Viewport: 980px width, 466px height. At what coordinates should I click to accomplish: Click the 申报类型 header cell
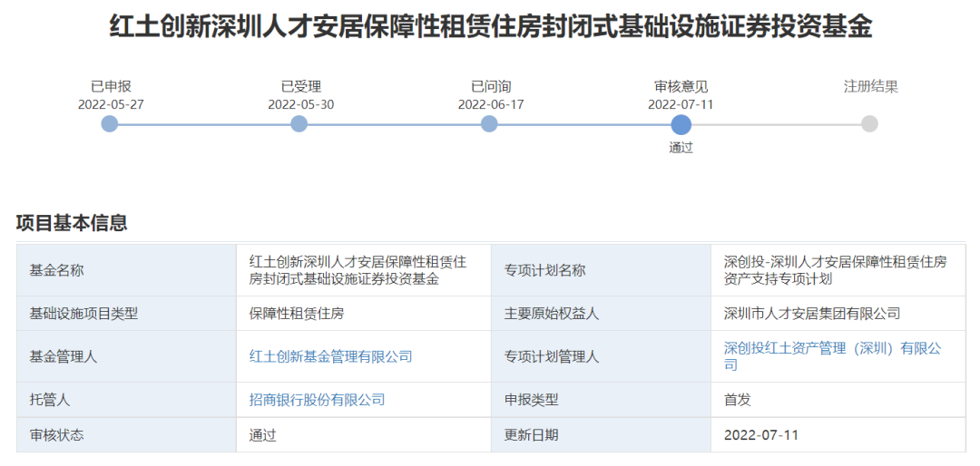coord(602,400)
